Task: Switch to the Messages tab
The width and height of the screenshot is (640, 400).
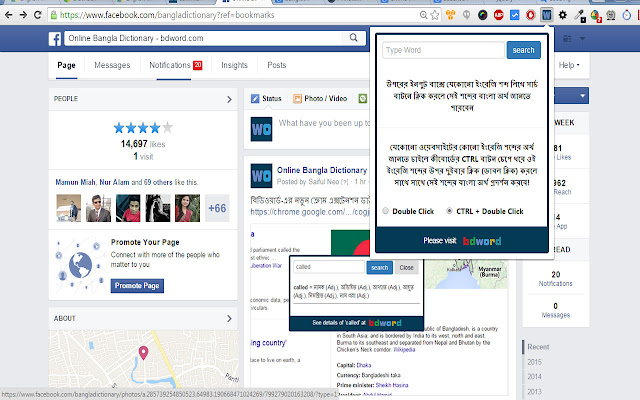Action: (112, 65)
